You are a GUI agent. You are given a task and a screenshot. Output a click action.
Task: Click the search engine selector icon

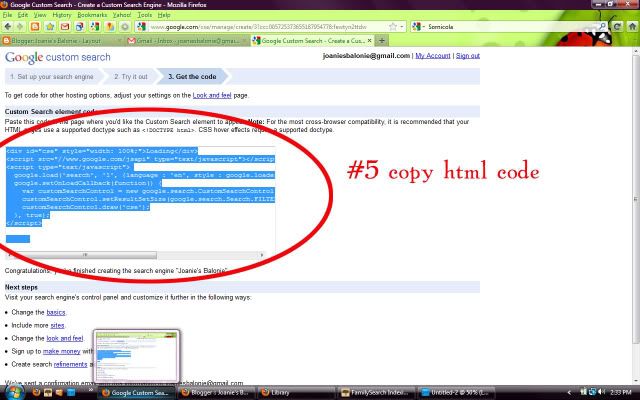(x=417, y=27)
